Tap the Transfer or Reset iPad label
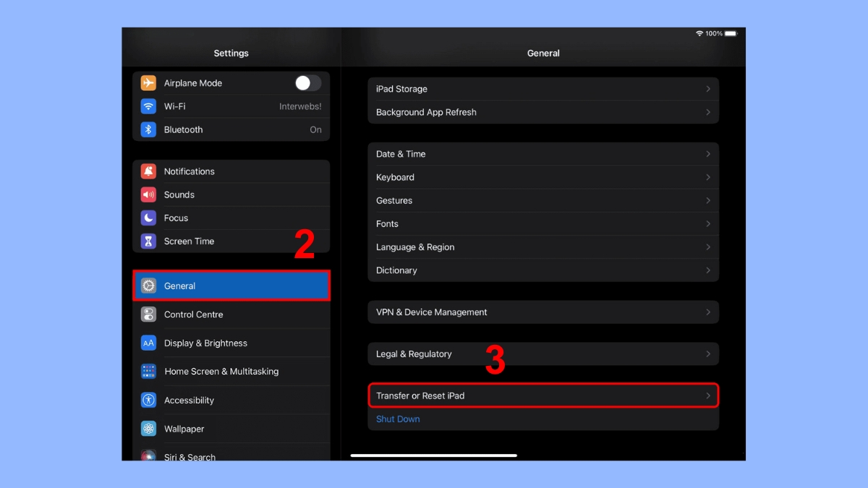Viewport: 868px width, 488px height. tap(420, 395)
